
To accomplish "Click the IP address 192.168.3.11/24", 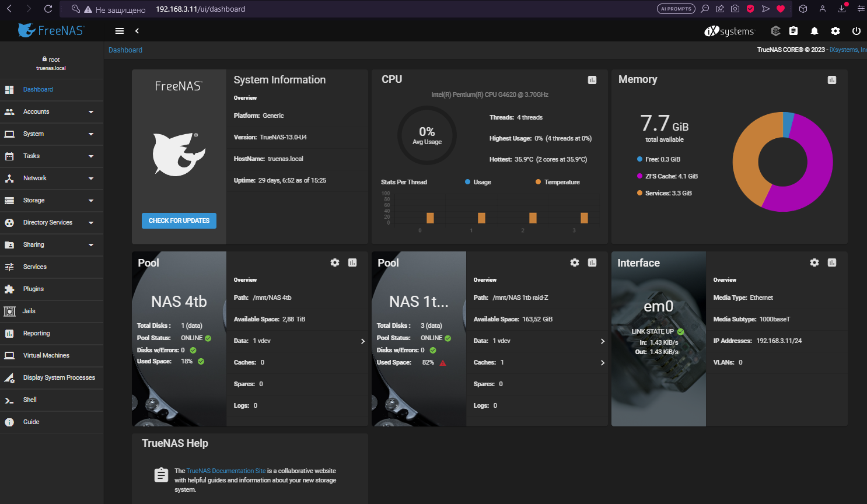I will point(779,341).
